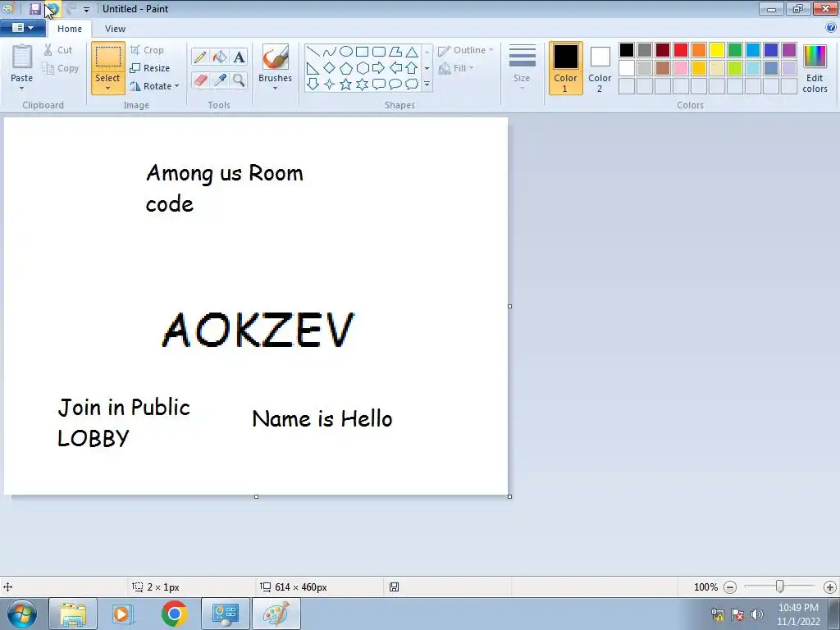840x630 pixels.
Task: Pick the yellow color swatch
Action: [717, 50]
